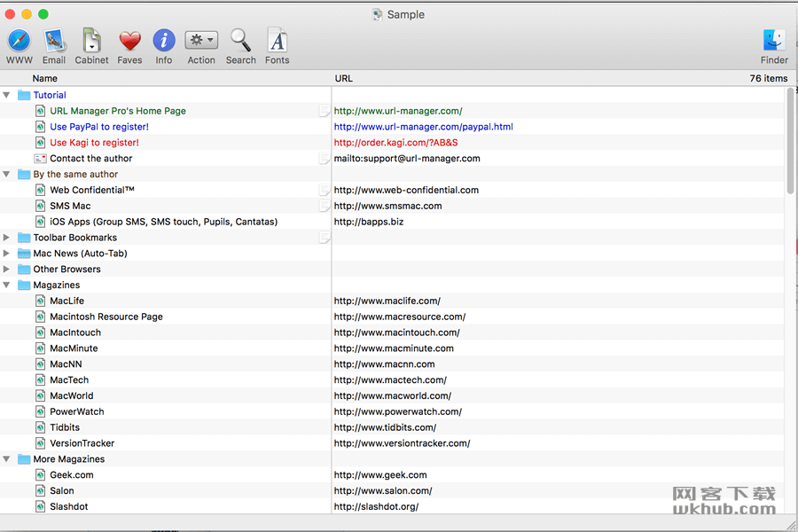Image resolution: width=798 pixels, height=532 pixels.
Task: Collapse the Tutorial folder
Action: (x=6, y=95)
